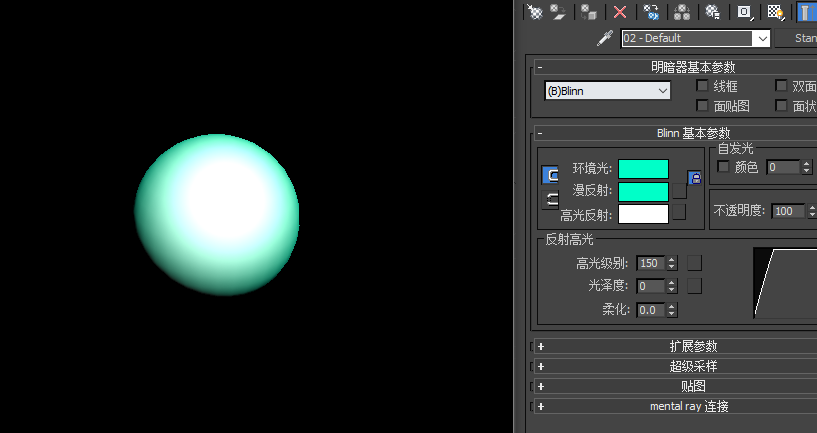This screenshot has width=817, height=433.
Task: Click the Make Unique icon
Action: point(682,11)
